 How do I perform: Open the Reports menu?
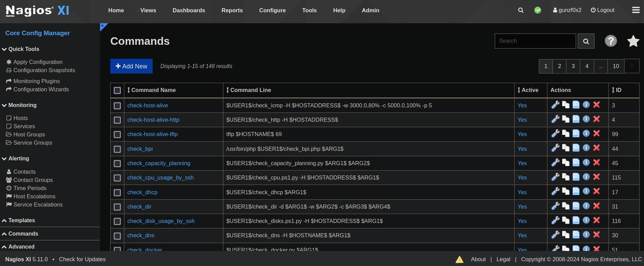[232, 10]
